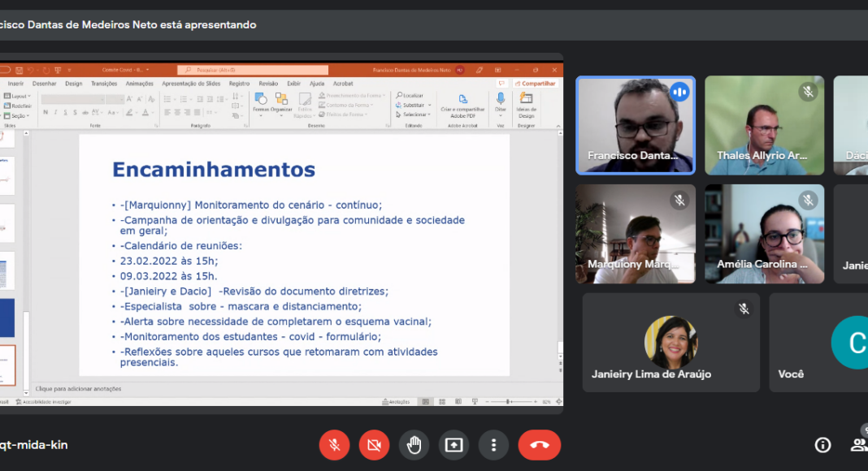Select Janieiry Lima de Araújo tile

pyautogui.click(x=671, y=342)
